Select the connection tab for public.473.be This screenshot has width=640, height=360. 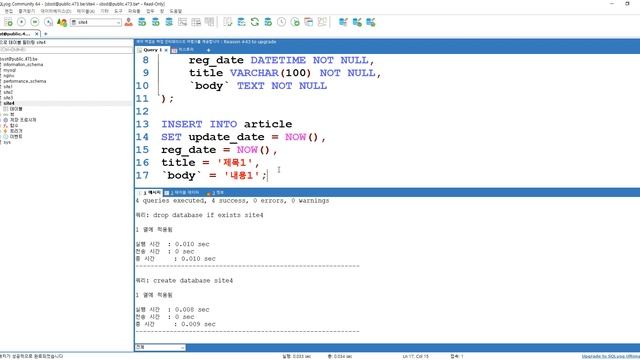[16, 34]
